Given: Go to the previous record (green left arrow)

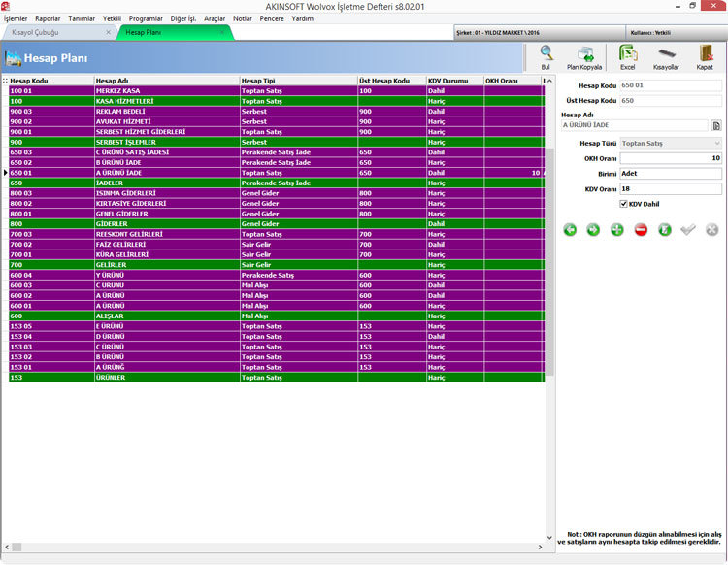Looking at the screenshot, I should (x=570, y=229).
